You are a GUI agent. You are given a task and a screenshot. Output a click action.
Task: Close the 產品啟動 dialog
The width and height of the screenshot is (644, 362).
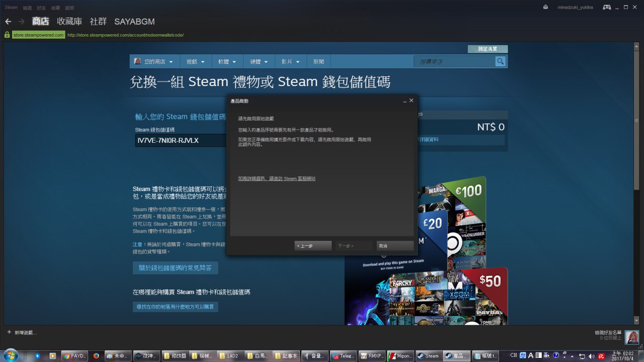[x=412, y=101]
